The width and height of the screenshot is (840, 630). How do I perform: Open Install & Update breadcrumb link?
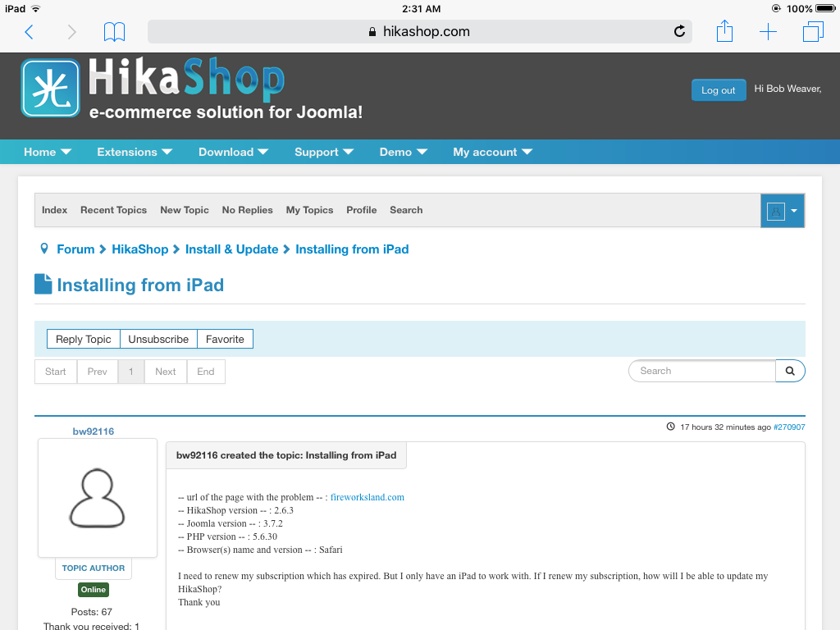[x=231, y=249]
